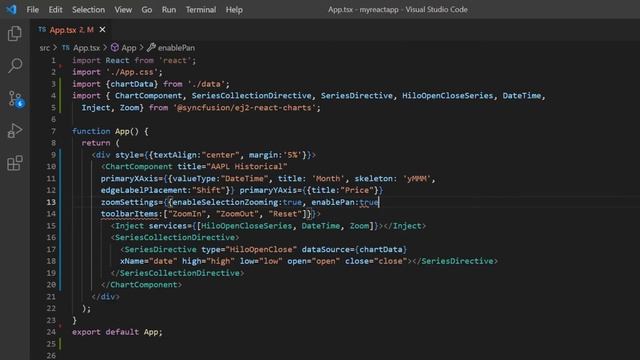Viewport: 640px width, 360px height.
Task: Open the Explorer view in activity bar
Action: click(15, 33)
